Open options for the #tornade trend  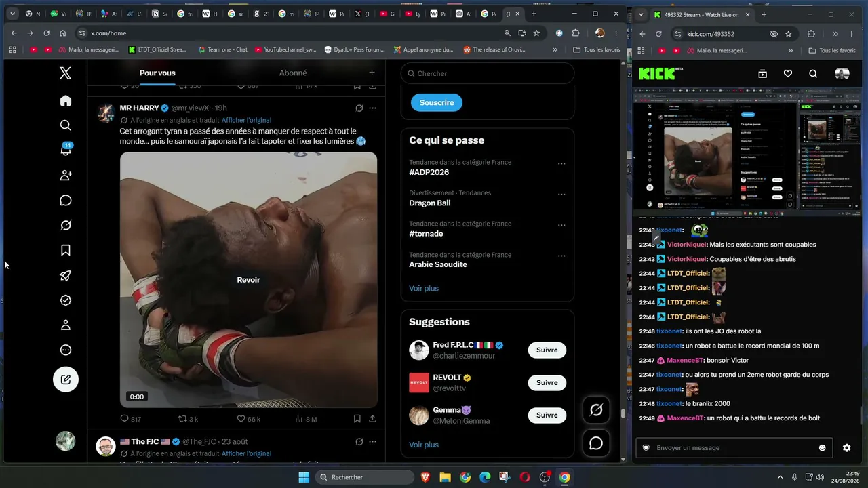(x=561, y=225)
